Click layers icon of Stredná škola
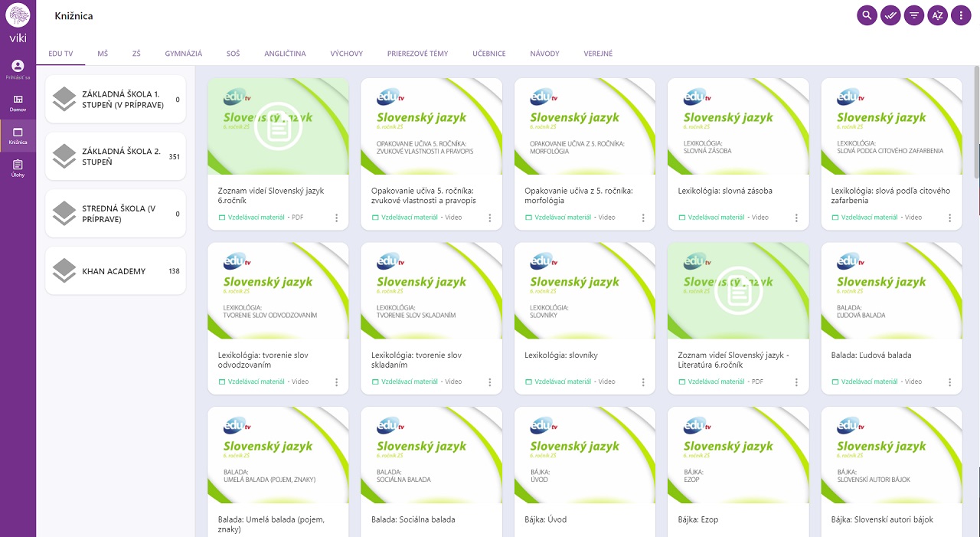 64,214
